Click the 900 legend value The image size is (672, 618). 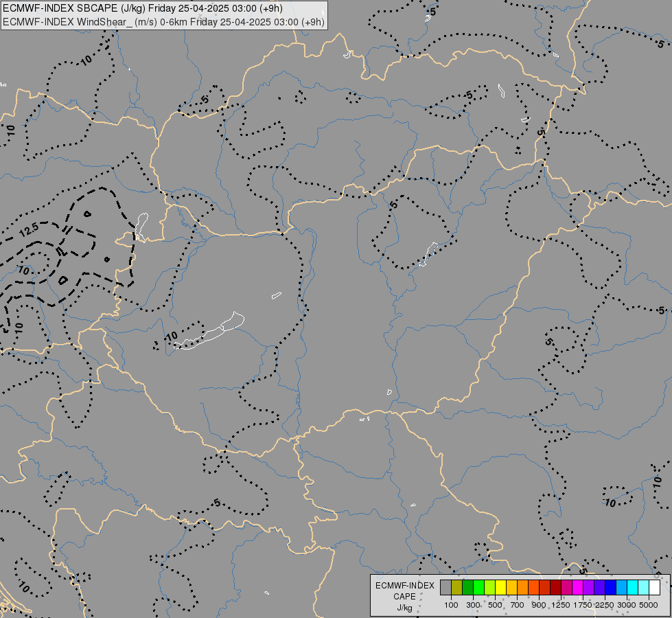point(539,605)
